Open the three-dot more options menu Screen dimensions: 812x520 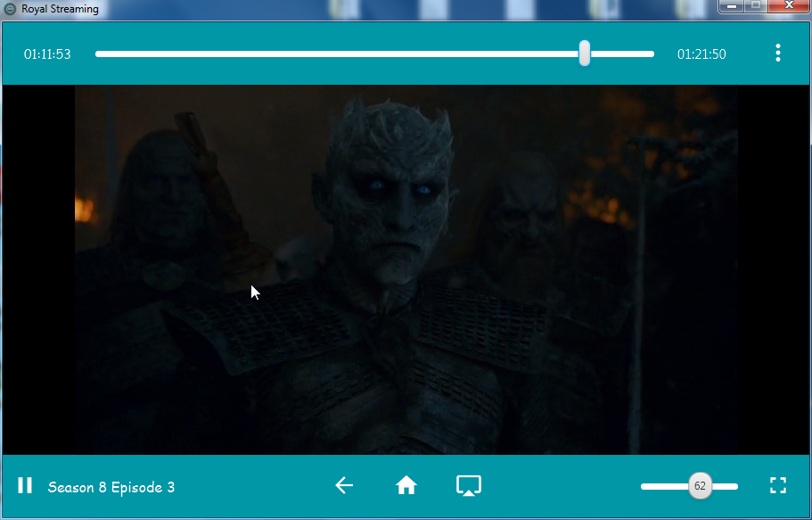778,53
